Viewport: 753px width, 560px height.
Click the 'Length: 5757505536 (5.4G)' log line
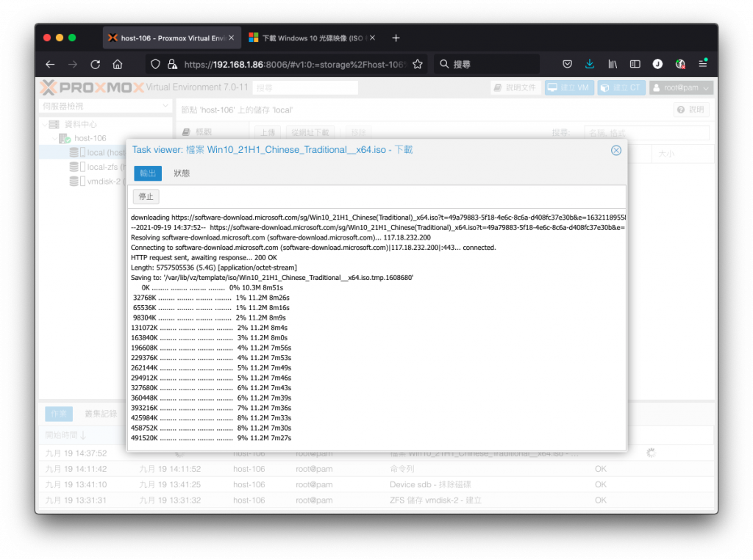click(214, 268)
